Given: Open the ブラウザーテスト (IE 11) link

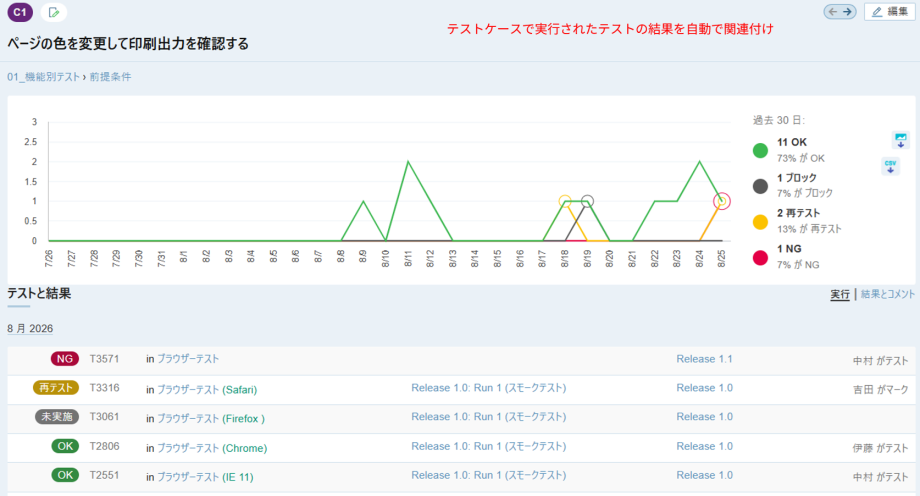Looking at the screenshot, I should [x=205, y=477].
